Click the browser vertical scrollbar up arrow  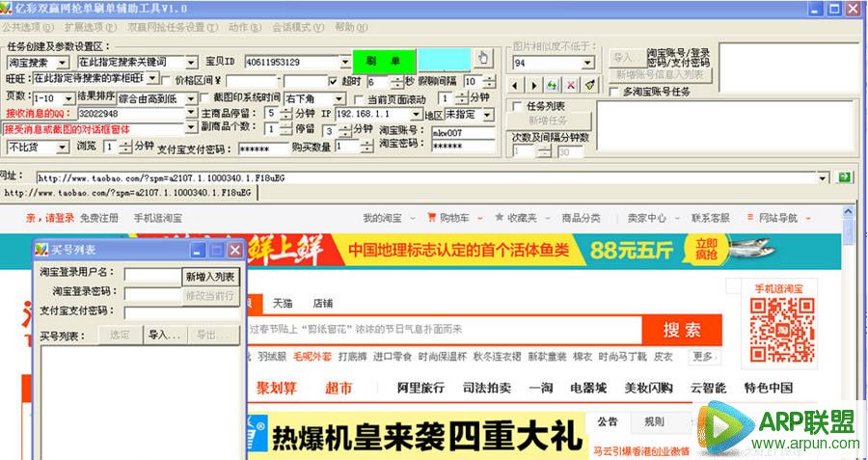[848, 212]
